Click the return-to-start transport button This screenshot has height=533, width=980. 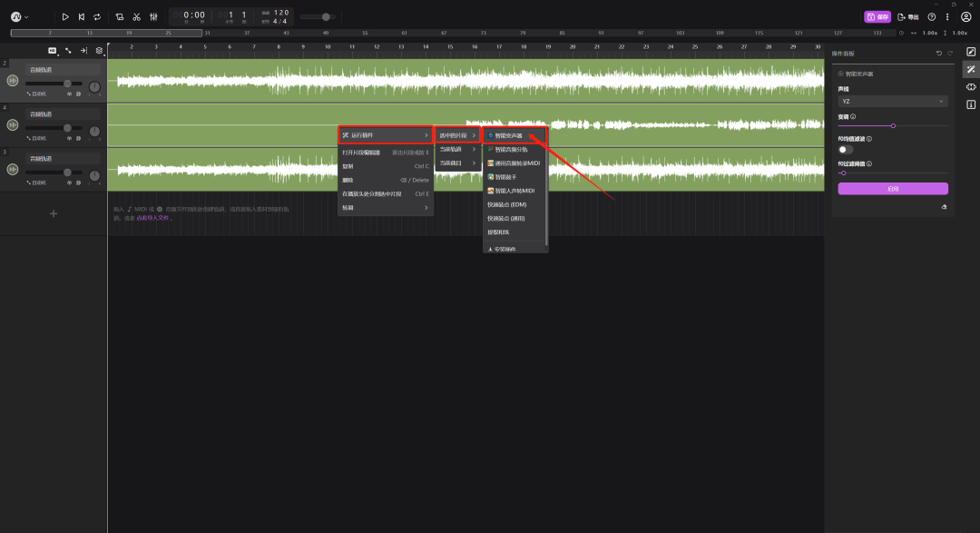click(82, 17)
